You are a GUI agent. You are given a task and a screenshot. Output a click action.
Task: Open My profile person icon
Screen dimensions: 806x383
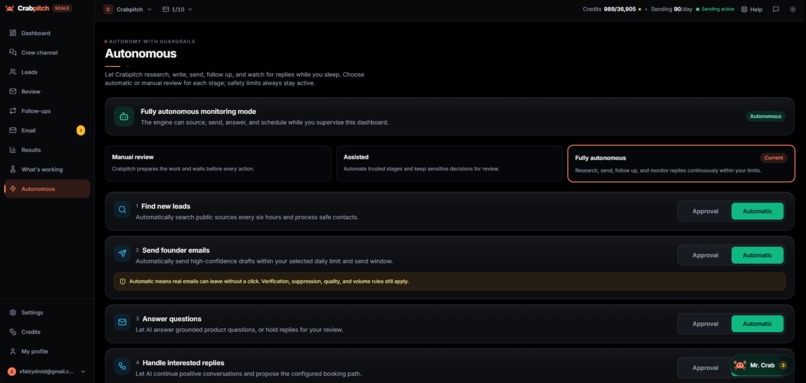point(13,352)
